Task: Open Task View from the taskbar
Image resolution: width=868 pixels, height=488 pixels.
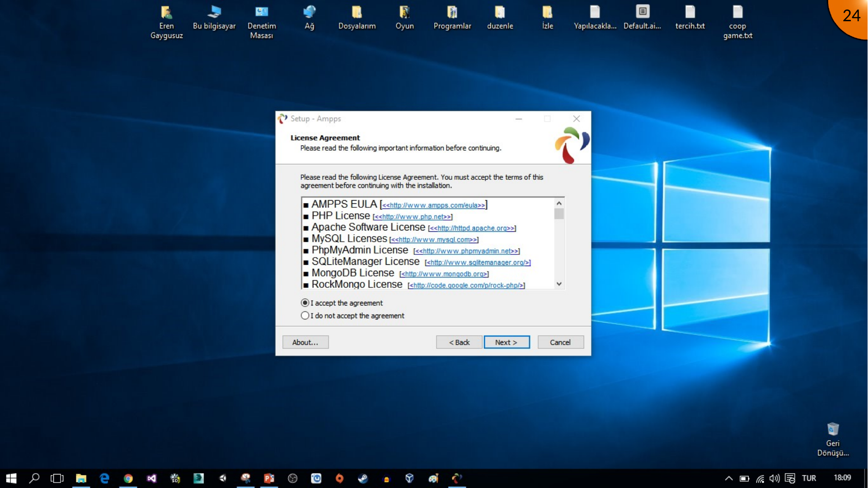Action: point(57,478)
